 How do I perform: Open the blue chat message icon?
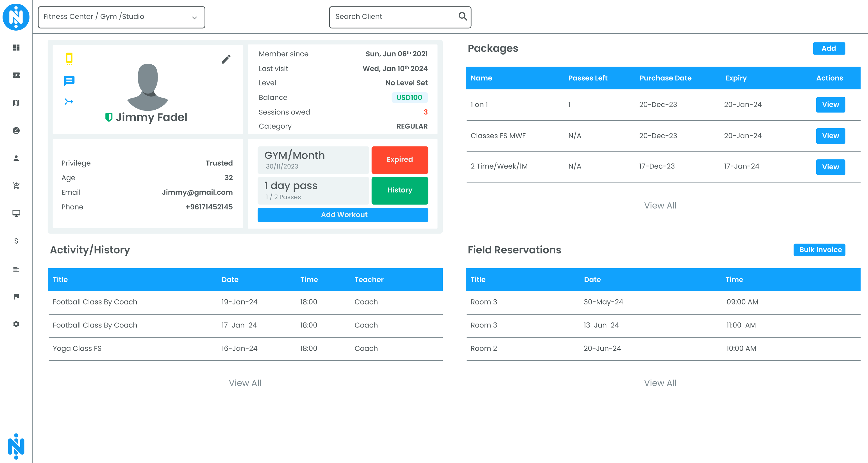tap(69, 81)
